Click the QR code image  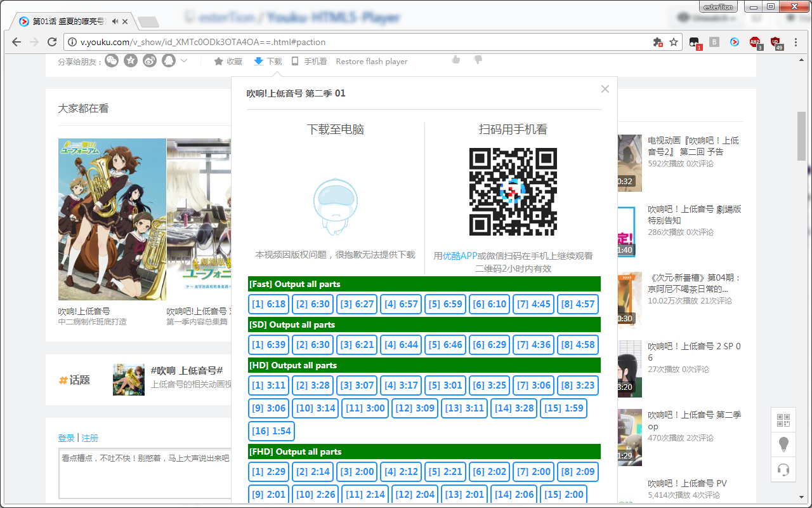513,192
